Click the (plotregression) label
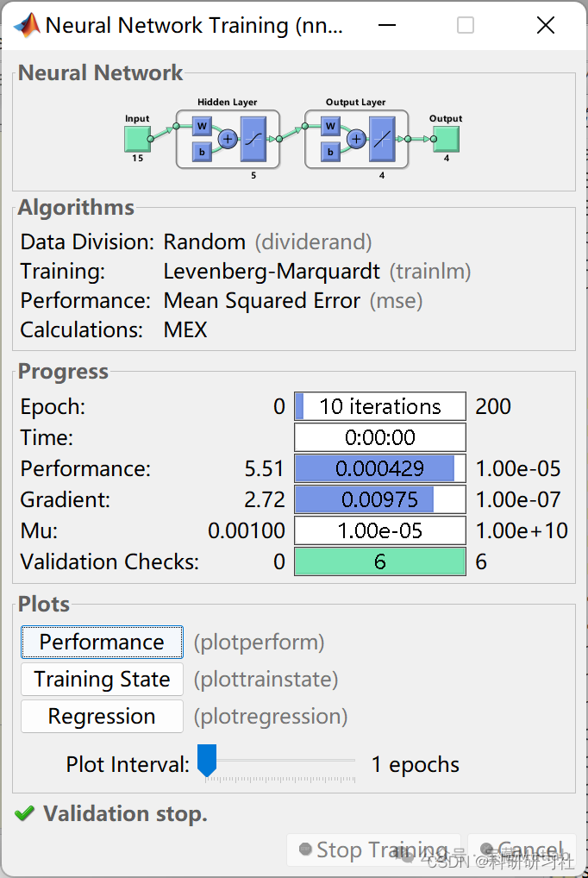Screen dimensions: 588x878 point(271,716)
